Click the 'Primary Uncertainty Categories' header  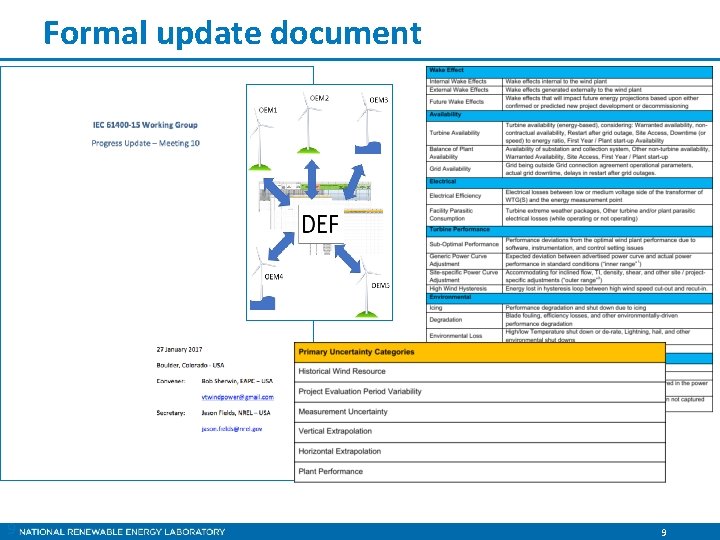click(480, 352)
